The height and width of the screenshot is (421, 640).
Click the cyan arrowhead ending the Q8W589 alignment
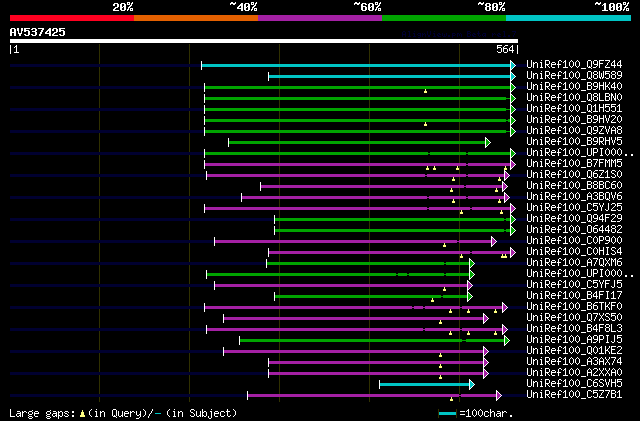tap(513, 76)
